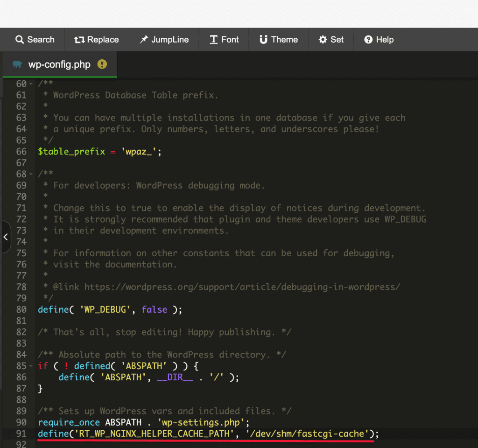
Task: Select the wp-config.php tab
Action: coord(60,64)
